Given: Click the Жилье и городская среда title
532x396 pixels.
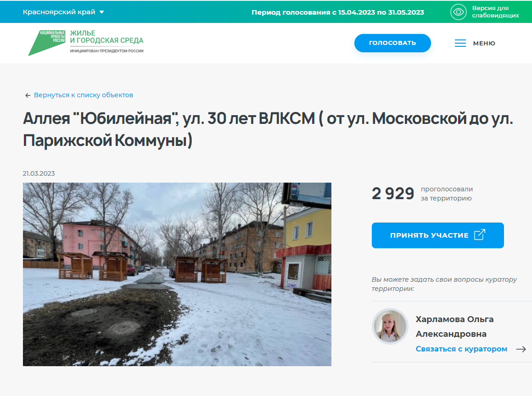Looking at the screenshot, I should click(106, 37).
